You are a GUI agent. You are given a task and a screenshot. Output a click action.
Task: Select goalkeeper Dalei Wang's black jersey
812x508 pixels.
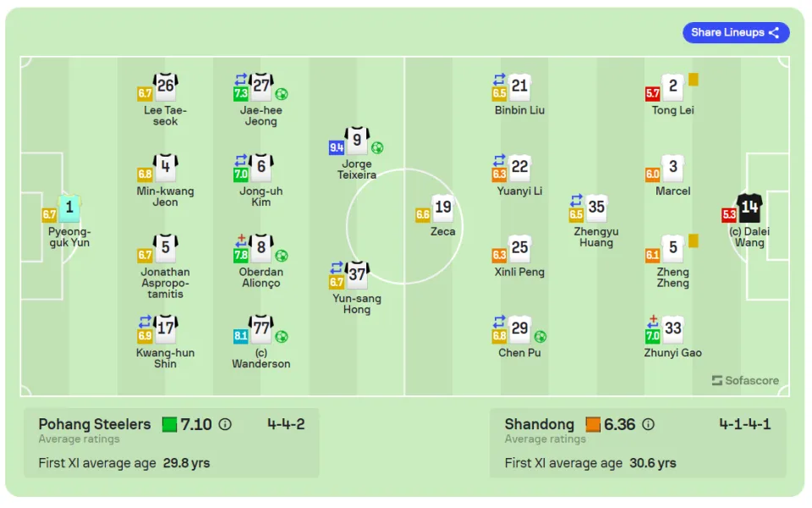[x=749, y=208]
